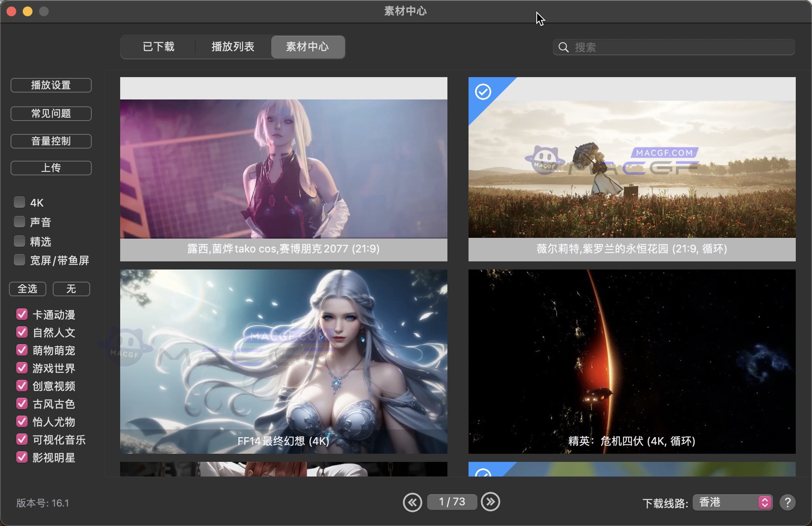Screen dimensions: 812x526
Task: Deselect the checkmark badge on 薇尔莉特 wallpaper
Action: click(x=483, y=92)
